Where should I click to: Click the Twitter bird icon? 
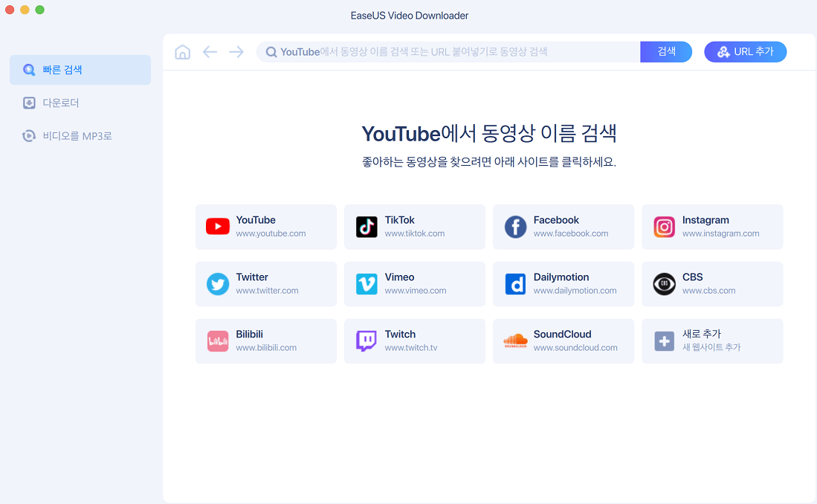(218, 284)
